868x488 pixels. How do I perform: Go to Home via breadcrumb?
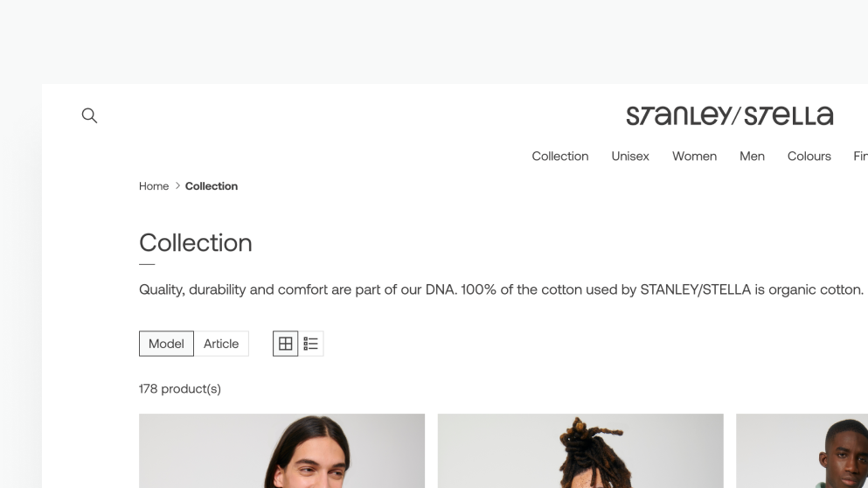click(154, 186)
